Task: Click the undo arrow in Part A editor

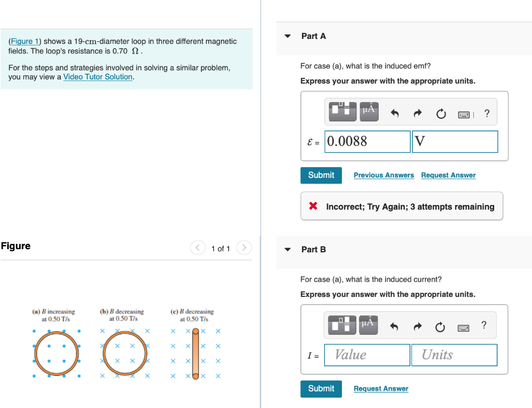Action: click(394, 113)
